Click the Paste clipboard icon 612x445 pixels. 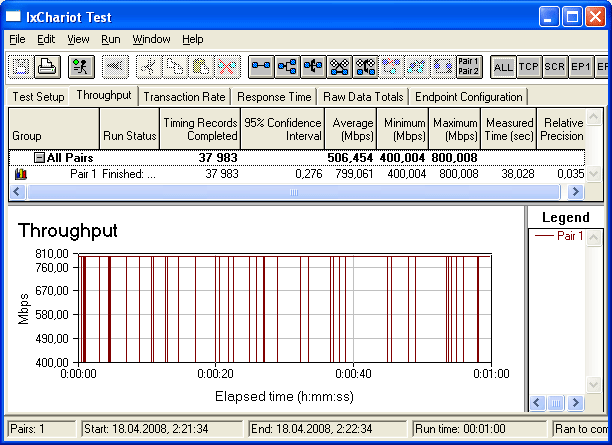[201, 67]
